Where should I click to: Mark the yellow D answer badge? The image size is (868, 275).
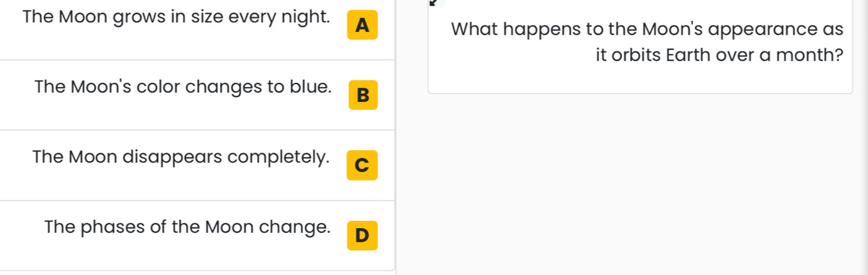pos(363,235)
